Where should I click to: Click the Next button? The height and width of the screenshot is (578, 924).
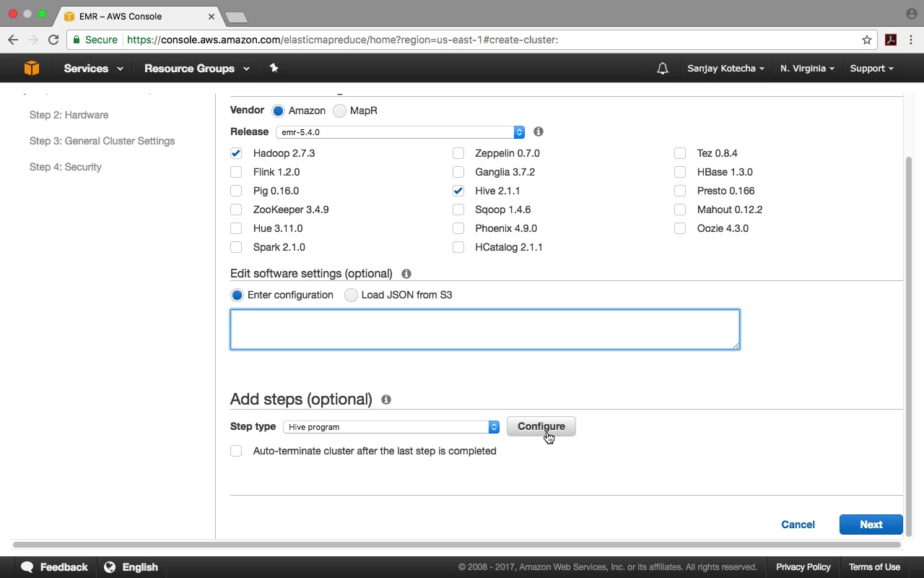[x=871, y=525]
